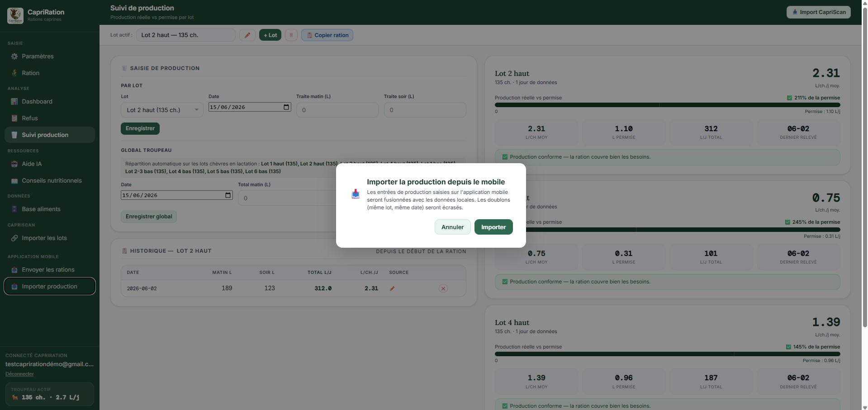The width and height of the screenshot is (868, 410).
Task: Click the Déconnecter link
Action: [19, 374]
